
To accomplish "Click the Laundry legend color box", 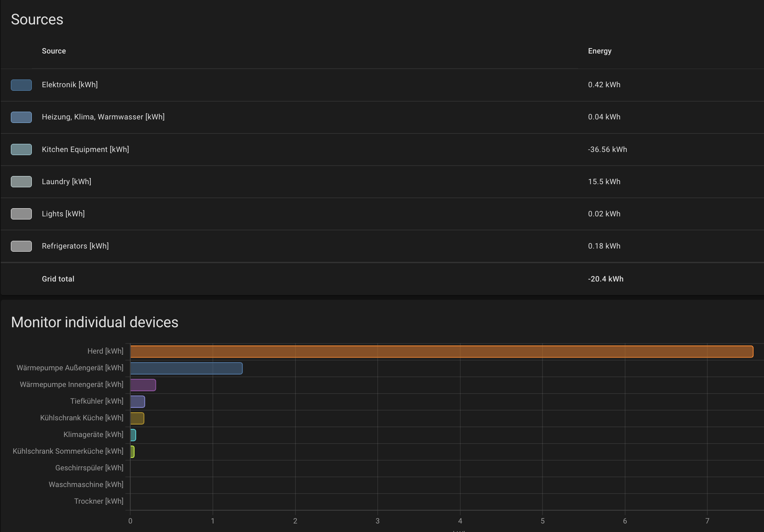I will 21,181.
